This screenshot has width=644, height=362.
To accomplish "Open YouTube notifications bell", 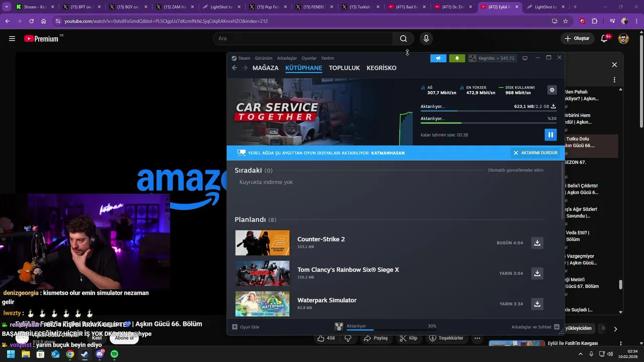I will coord(605,39).
